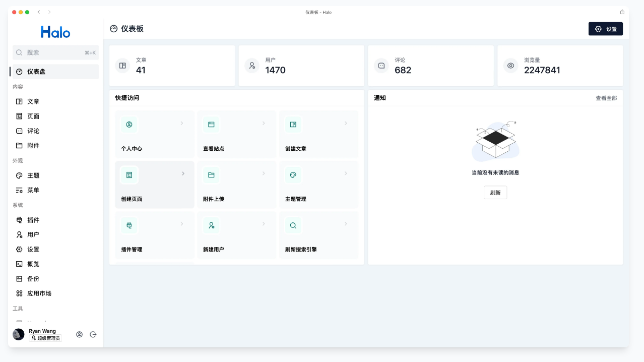Click the 刷新搜索引擎 magnifier icon
The image size is (644, 362).
coord(293,225)
